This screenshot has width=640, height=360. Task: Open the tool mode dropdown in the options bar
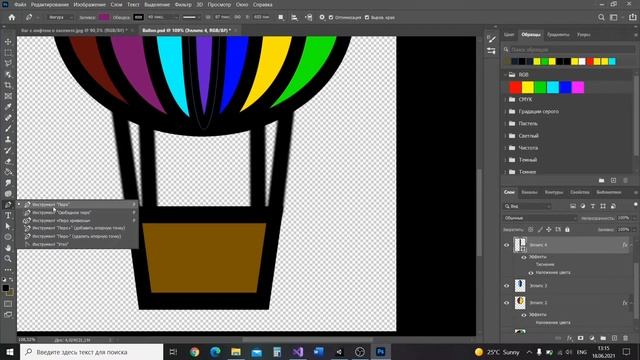tap(60, 18)
